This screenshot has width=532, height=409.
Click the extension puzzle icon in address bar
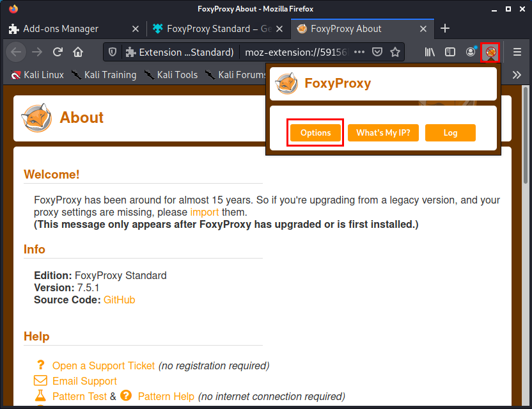(130, 52)
